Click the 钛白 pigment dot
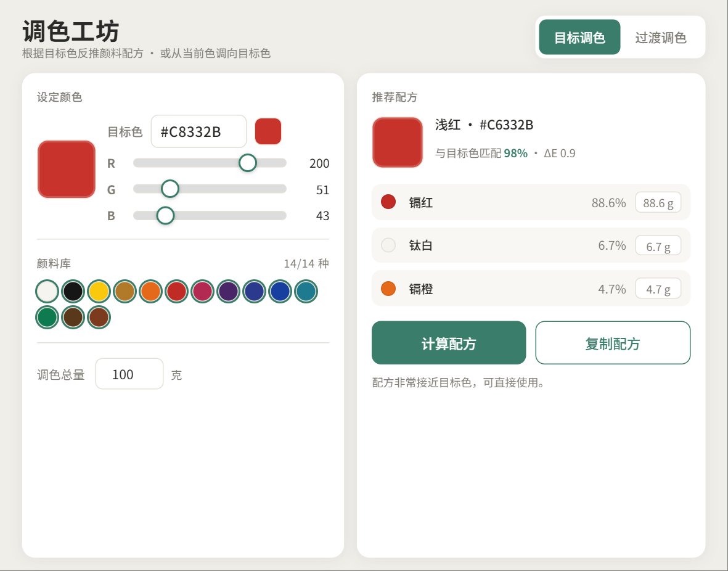This screenshot has width=728, height=571. (x=388, y=245)
